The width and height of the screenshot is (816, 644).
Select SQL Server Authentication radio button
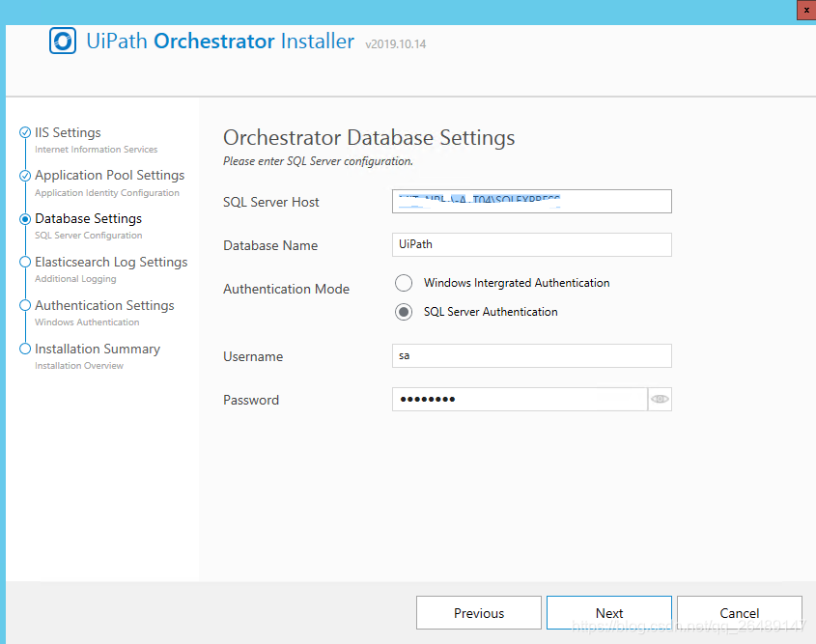tap(404, 312)
